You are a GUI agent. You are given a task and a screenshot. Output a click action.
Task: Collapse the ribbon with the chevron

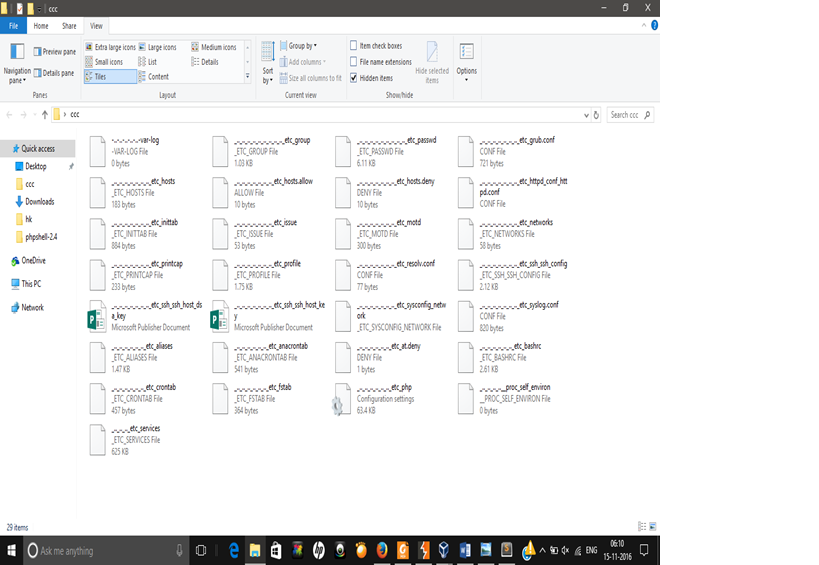tap(644, 25)
